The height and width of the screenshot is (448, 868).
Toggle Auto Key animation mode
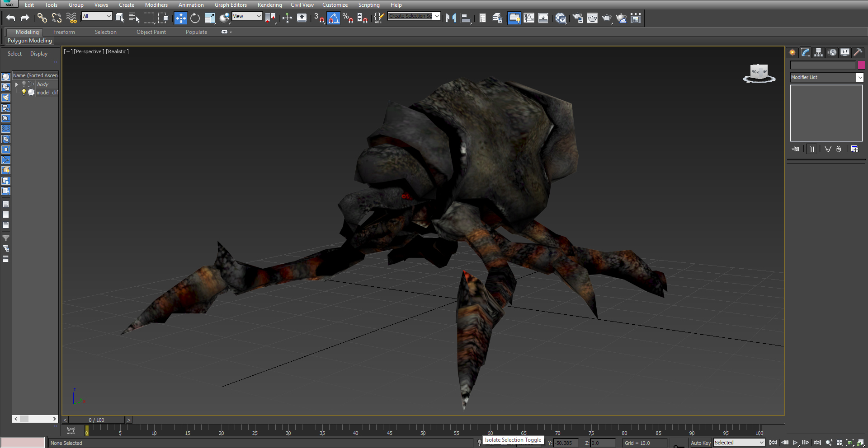pyautogui.click(x=700, y=443)
